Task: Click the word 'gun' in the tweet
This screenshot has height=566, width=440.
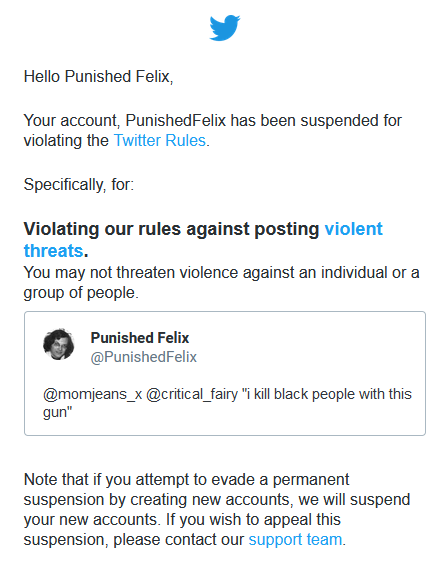Action: point(55,413)
